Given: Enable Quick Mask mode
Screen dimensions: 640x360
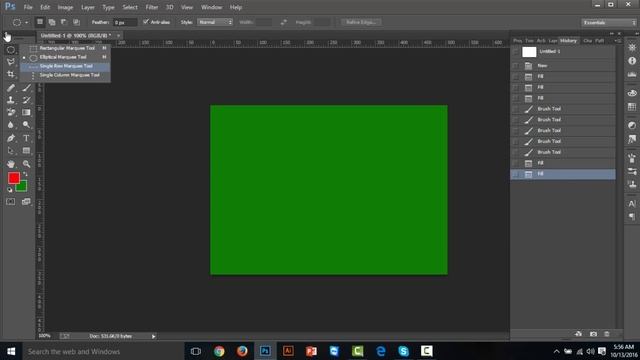Looking at the screenshot, I should tap(11, 202).
